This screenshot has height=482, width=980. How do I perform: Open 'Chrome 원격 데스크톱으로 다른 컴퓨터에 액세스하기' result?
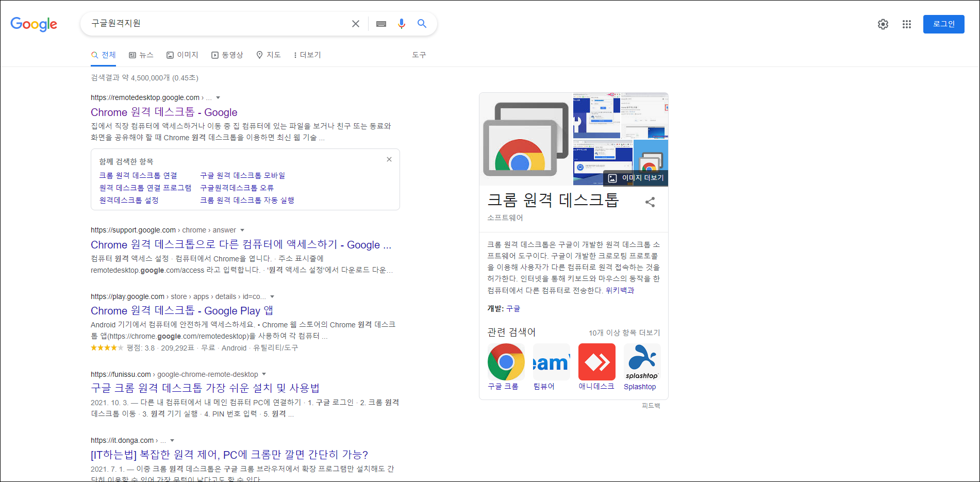coord(241,245)
